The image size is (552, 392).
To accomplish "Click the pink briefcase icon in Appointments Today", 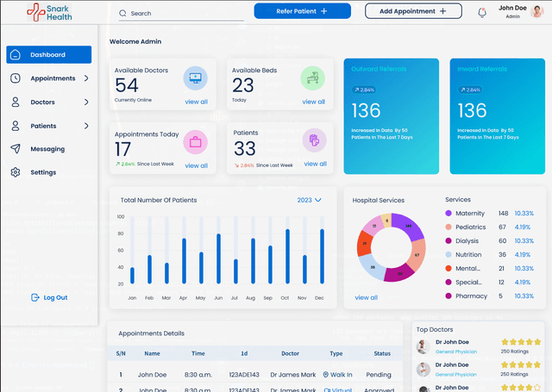I will click(x=196, y=142).
